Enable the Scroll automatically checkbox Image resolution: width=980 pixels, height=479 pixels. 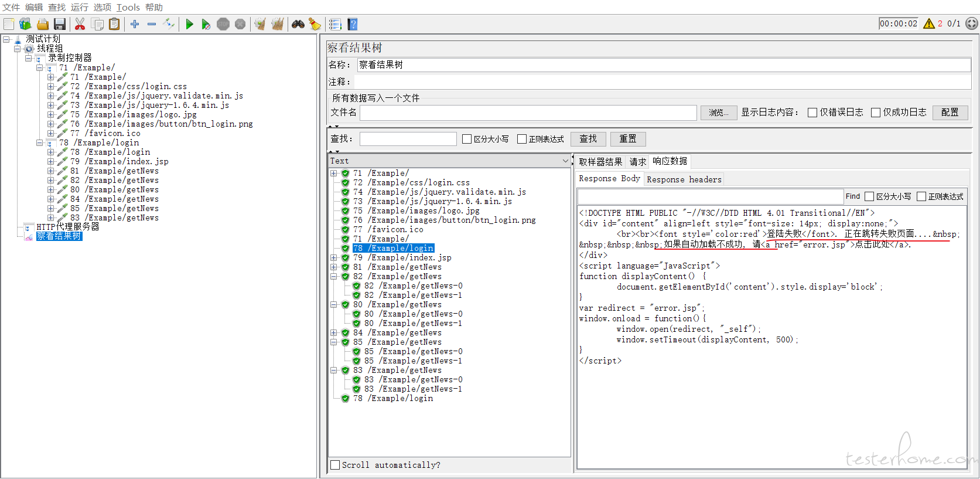coord(335,465)
